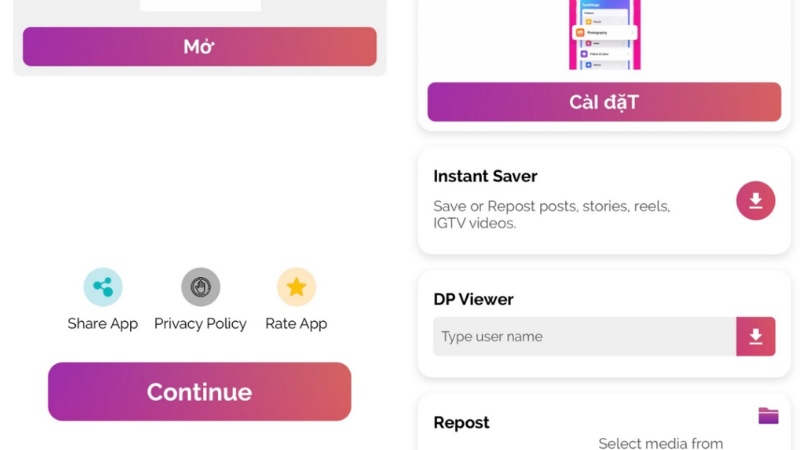This screenshot has width=800, height=450.
Task: Open the Instant Saver card title
Action: tap(485, 176)
